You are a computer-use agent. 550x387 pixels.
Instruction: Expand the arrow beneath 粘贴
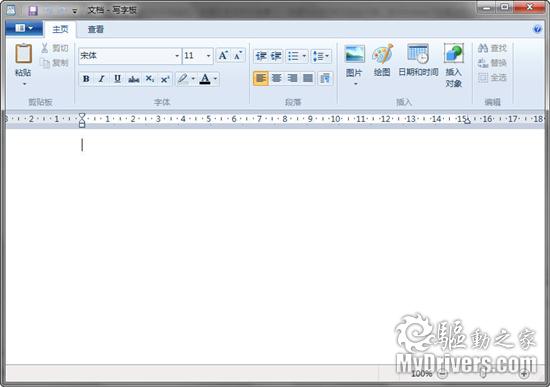(x=24, y=84)
